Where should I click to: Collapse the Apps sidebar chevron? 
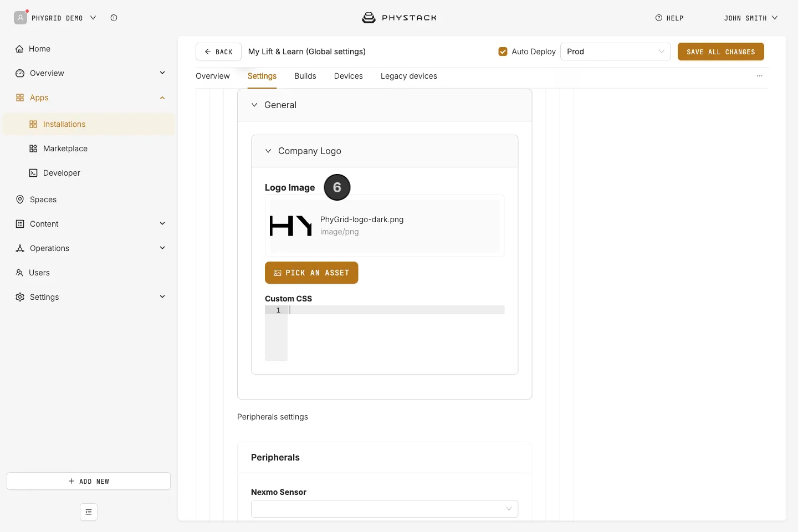pyautogui.click(x=162, y=98)
